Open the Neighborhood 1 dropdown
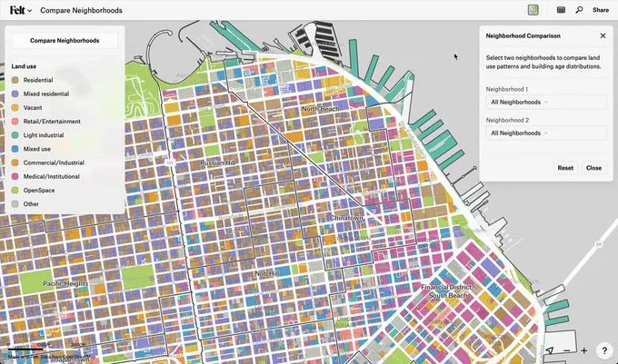Image resolution: width=618 pixels, height=364 pixels. (x=546, y=102)
